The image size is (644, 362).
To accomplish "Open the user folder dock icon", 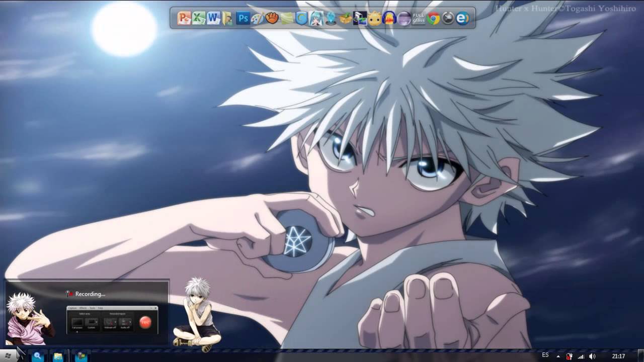I will point(227,19).
